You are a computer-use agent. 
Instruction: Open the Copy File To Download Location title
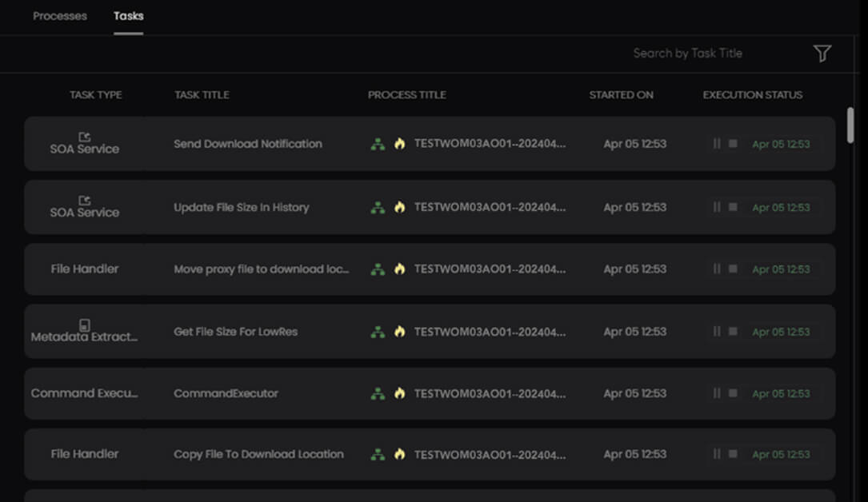[x=258, y=454]
